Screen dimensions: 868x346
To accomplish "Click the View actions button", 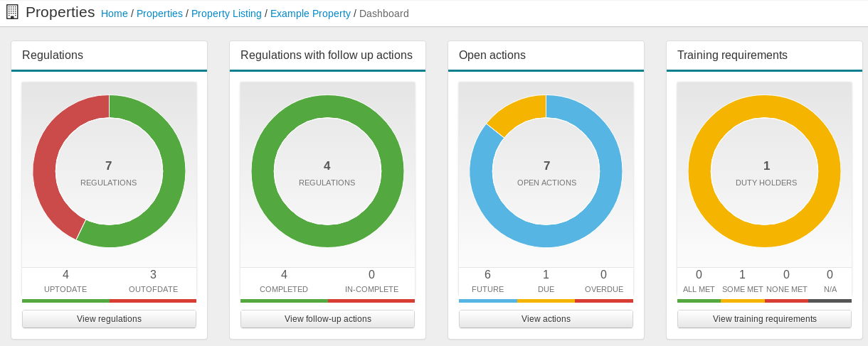I will 546,319.
